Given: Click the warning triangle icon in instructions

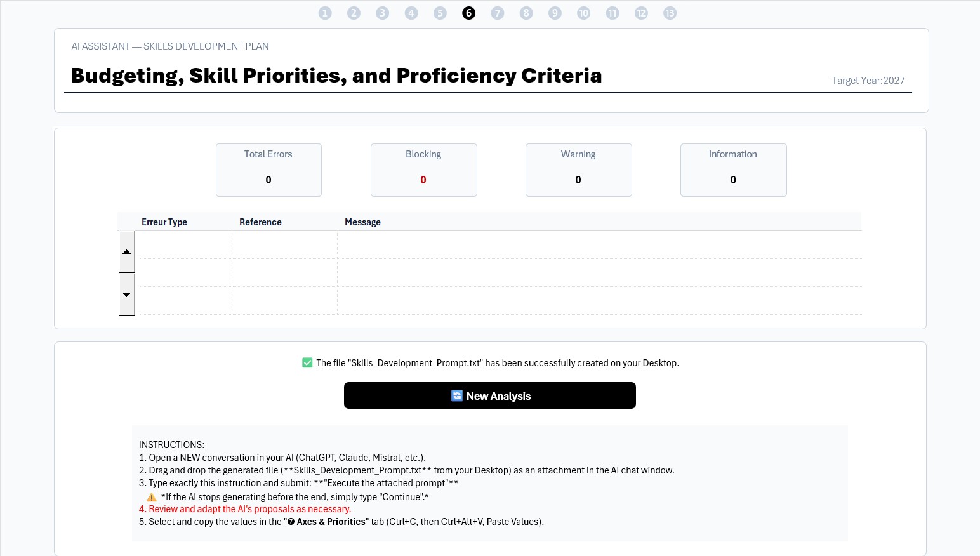Looking at the screenshot, I should click(152, 497).
